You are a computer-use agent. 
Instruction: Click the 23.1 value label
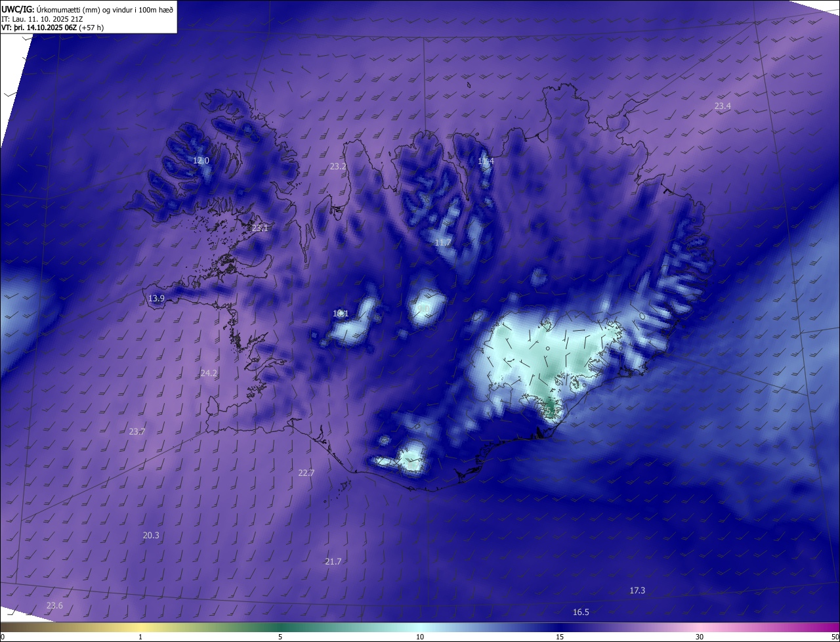click(x=260, y=228)
